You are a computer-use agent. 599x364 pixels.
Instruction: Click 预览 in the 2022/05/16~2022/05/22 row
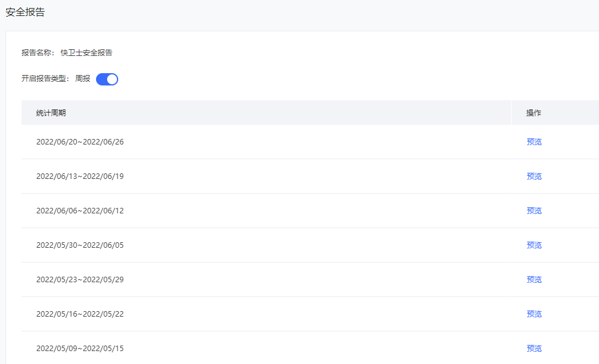[x=534, y=314]
